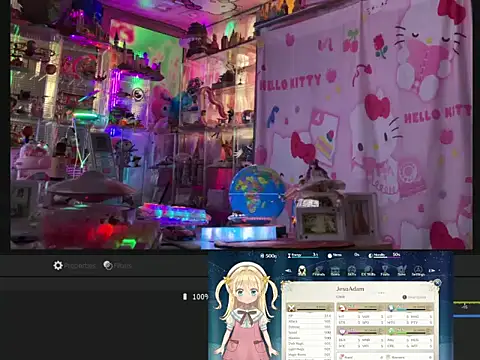The width and height of the screenshot is (480, 360).
Task: Click the character name JessAdam
Action: click(x=350, y=289)
